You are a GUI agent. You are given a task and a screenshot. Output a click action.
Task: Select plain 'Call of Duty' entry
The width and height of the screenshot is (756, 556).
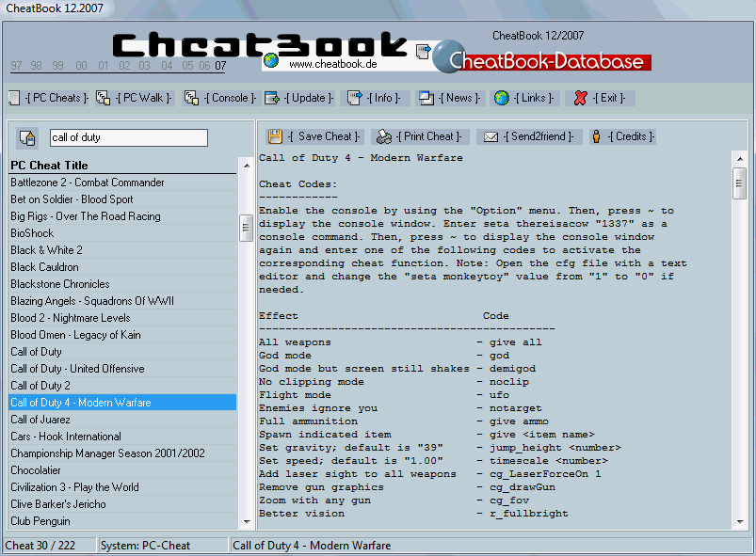point(123,352)
